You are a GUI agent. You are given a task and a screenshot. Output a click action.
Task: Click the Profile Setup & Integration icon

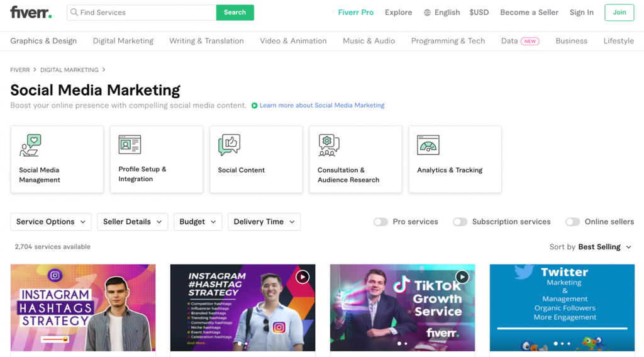130,144
